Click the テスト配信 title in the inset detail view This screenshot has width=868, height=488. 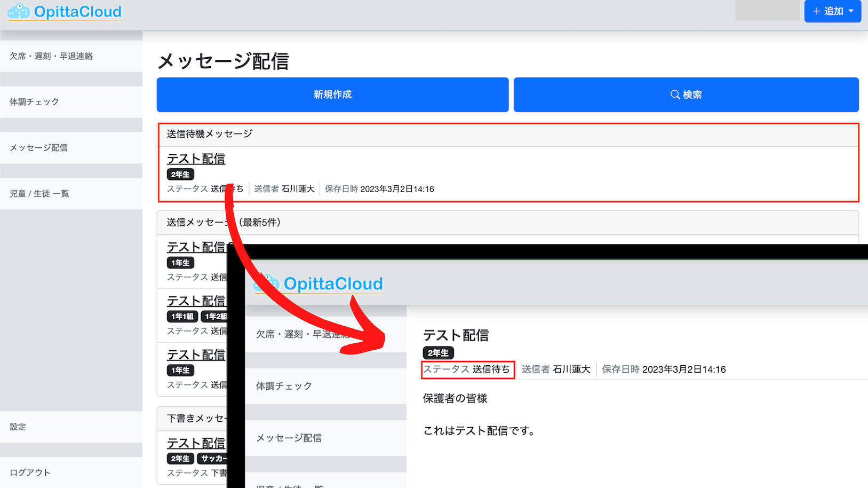click(456, 335)
